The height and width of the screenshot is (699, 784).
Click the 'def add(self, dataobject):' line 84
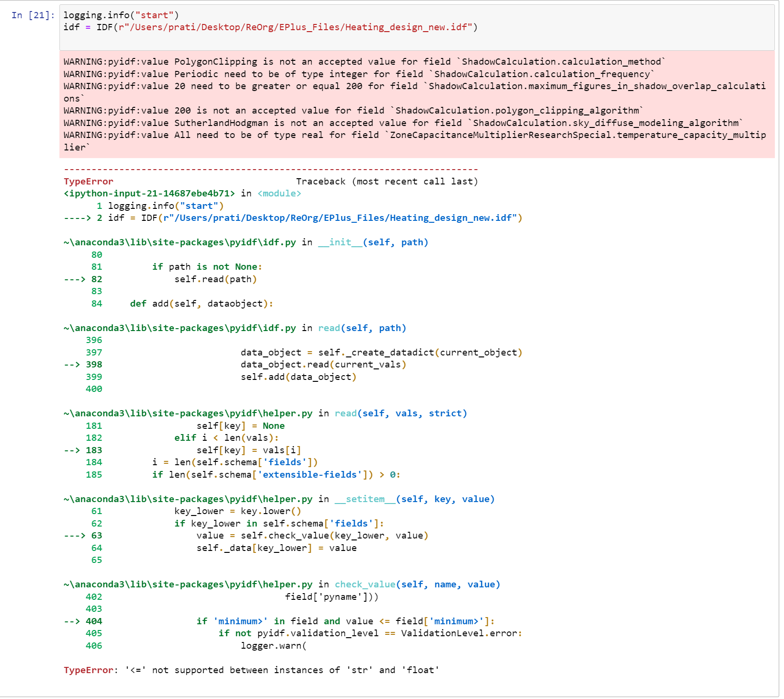182,304
